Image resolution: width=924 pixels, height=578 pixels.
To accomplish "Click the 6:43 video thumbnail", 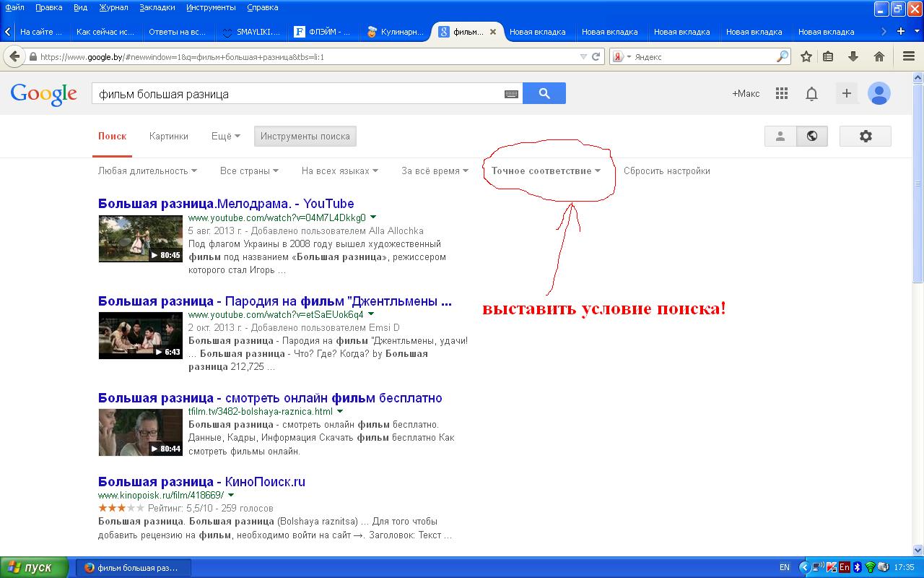I will click(141, 335).
